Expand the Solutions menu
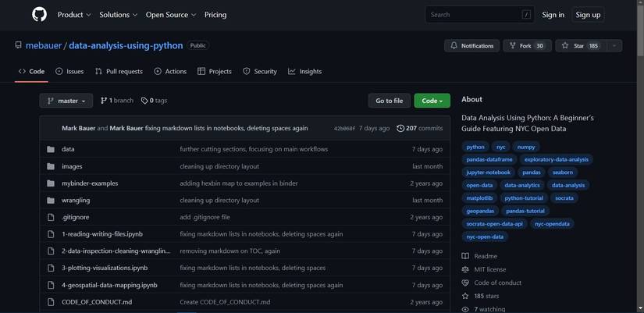The image size is (644, 313). click(119, 15)
